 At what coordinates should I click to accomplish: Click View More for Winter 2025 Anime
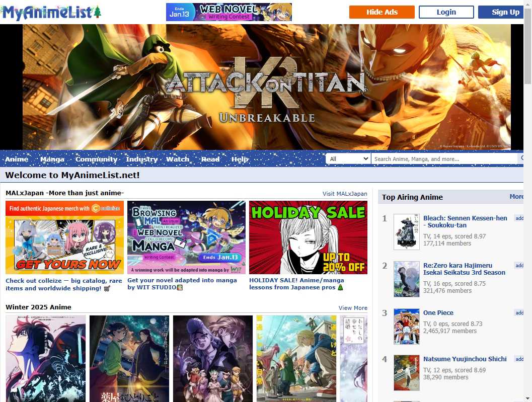353,308
